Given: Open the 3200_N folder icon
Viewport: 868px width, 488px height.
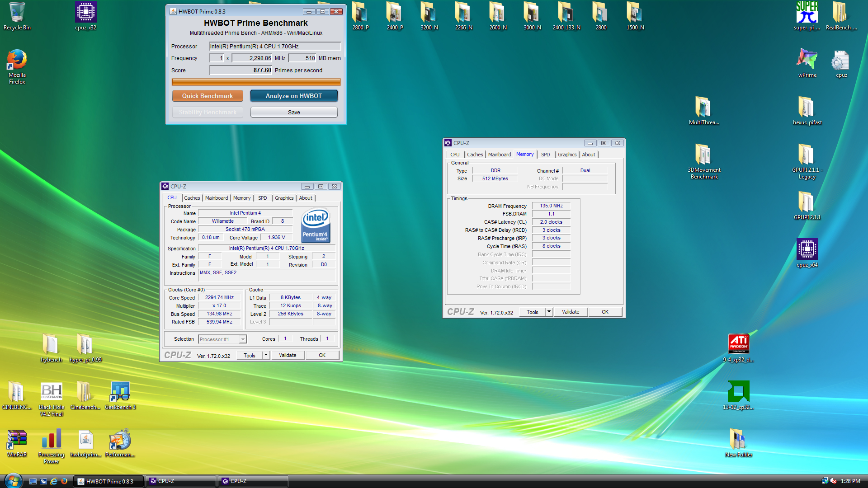Looking at the screenshot, I should pyautogui.click(x=429, y=16).
